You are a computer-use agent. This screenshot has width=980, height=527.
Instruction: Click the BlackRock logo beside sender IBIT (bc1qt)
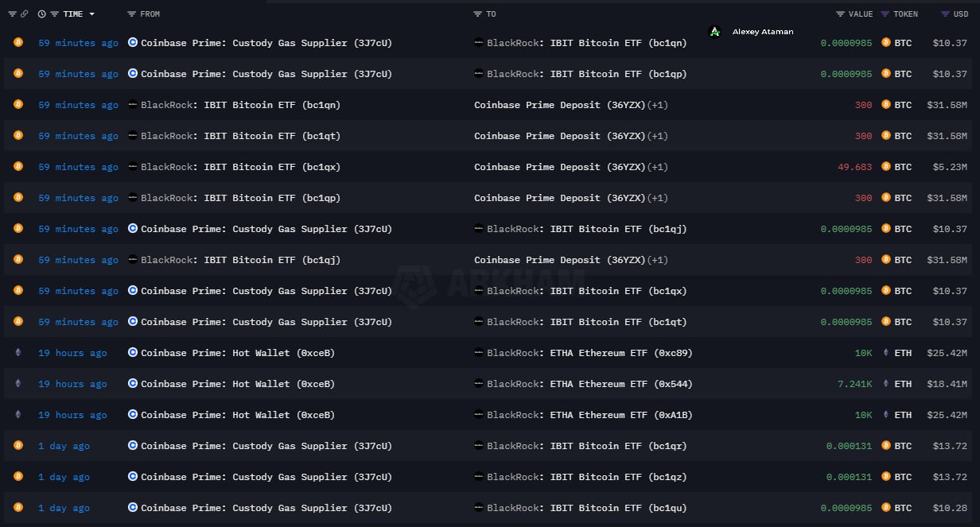tap(133, 136)
